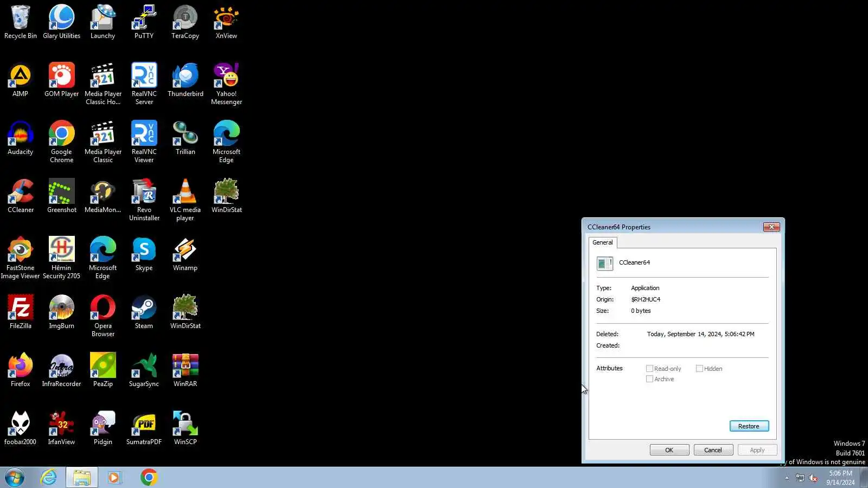Select the Skype desktop icon
The height and width of the screenshot is (488, 868).
(144, 255)
